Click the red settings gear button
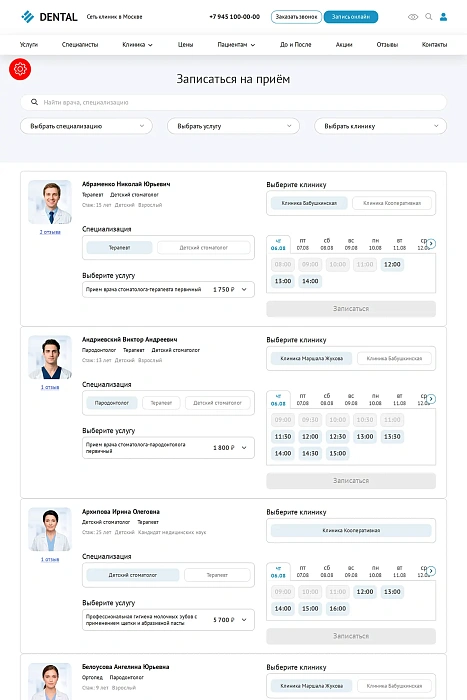 coord(20,69)
